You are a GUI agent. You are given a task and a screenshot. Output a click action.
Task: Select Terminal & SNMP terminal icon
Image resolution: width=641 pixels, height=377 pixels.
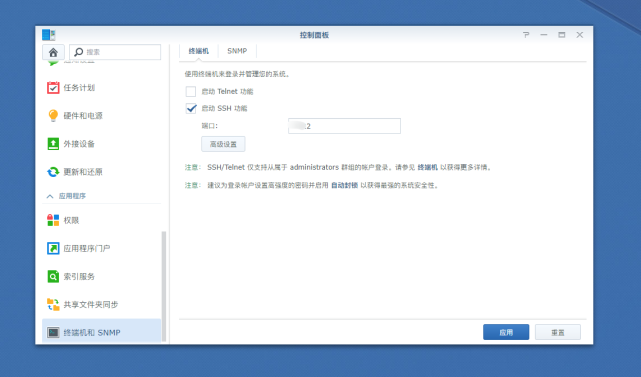point(53,332)
